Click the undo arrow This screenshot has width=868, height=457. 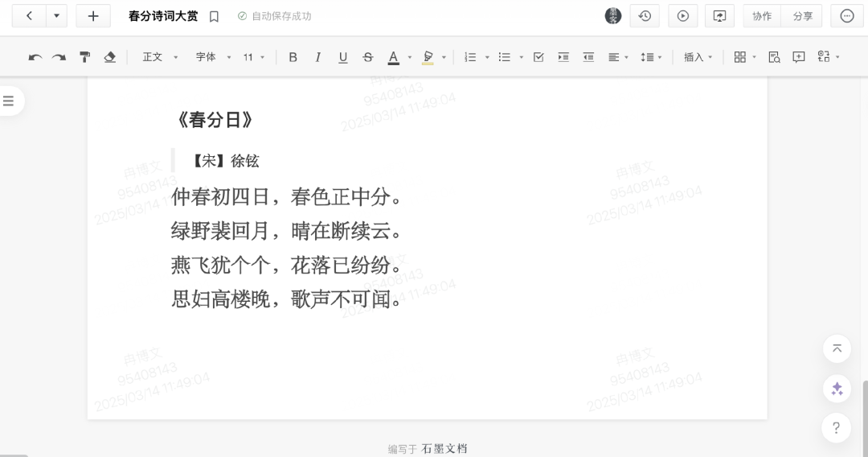(35, 57)
